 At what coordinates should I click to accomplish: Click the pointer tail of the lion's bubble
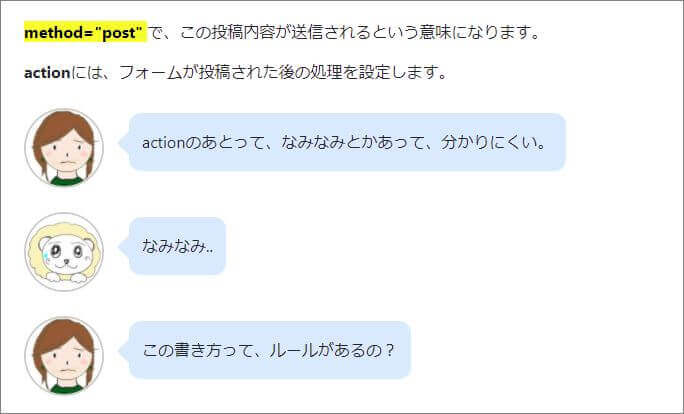(x=123, y=246)
